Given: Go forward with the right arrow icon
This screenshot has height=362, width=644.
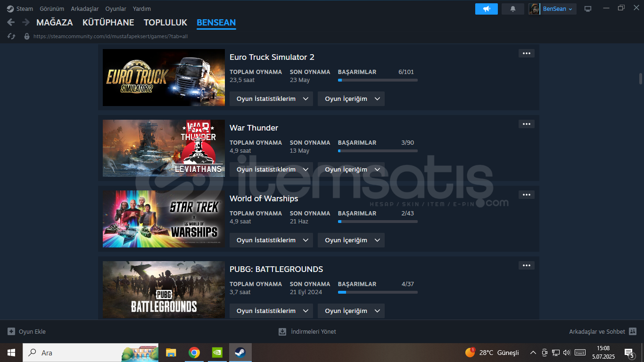Looking at the screenshot, I should click(26, 22).
